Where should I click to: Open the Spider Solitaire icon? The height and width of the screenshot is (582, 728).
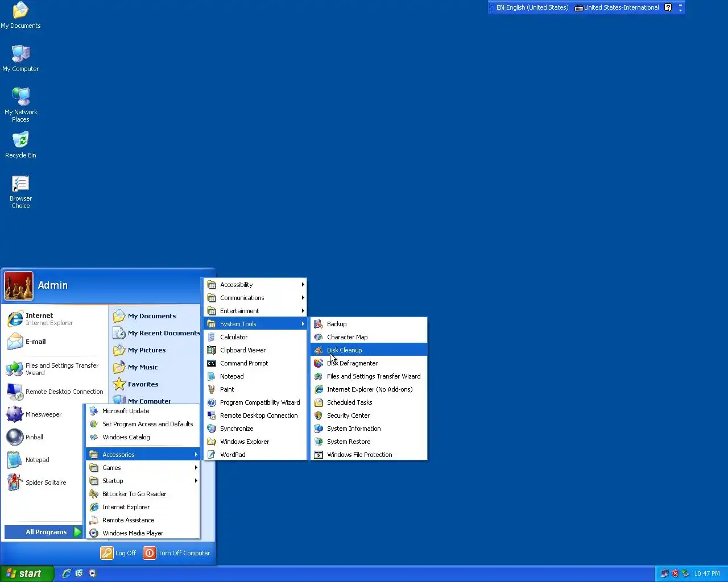15,483
